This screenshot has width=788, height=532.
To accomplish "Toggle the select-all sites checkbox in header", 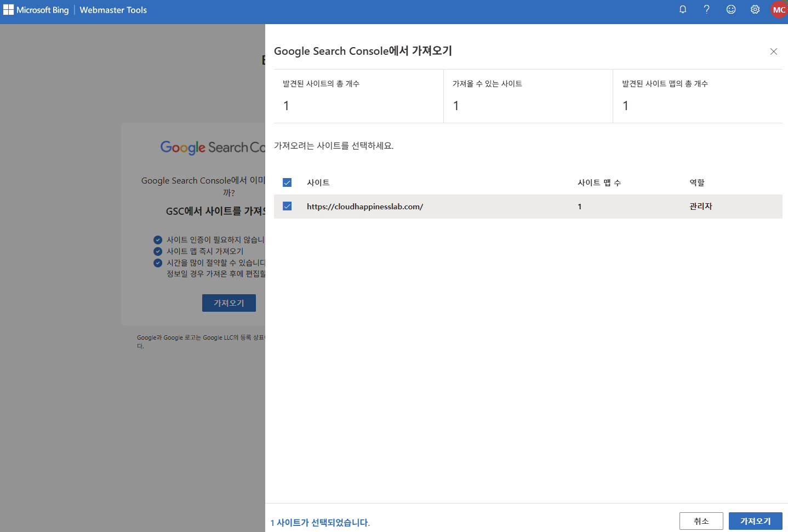I will pyautogui.click(x=287, y=182).
